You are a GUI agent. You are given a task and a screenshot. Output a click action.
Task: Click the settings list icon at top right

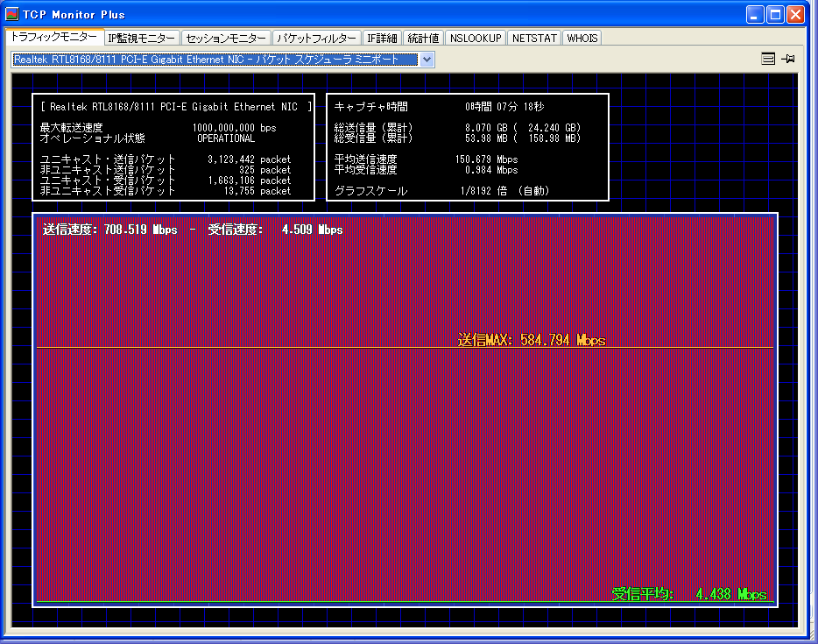(x=768, y=59)
